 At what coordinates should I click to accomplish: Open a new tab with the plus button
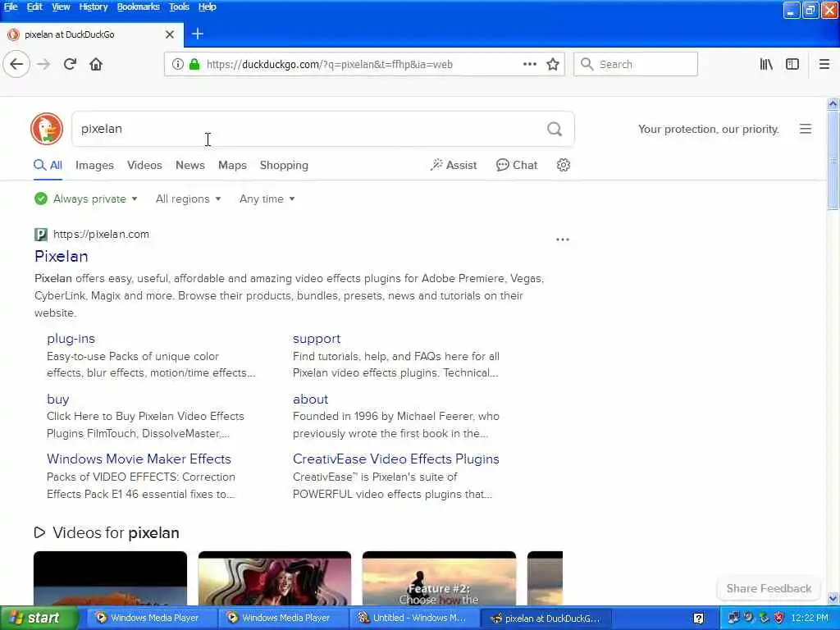197,34
